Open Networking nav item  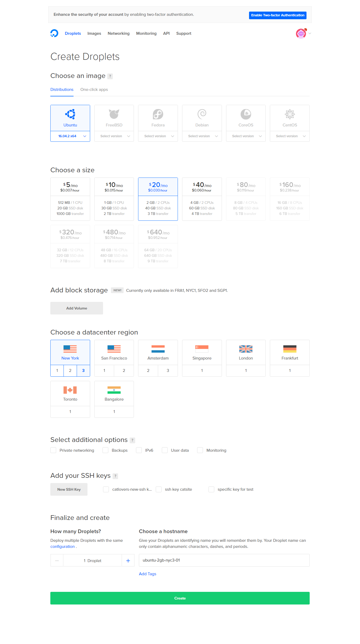(x=119, y=33)
